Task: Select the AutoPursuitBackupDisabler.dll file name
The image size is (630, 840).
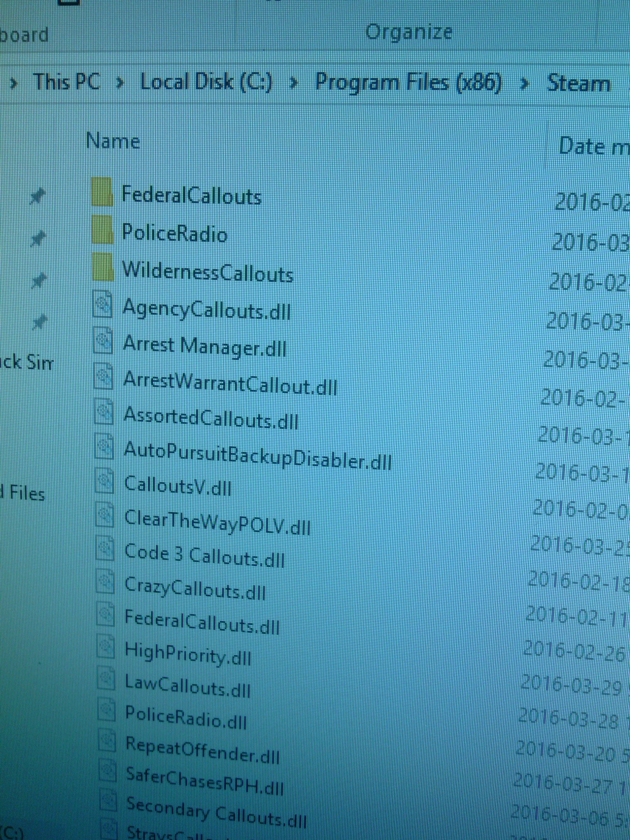Action: [258, 456]
